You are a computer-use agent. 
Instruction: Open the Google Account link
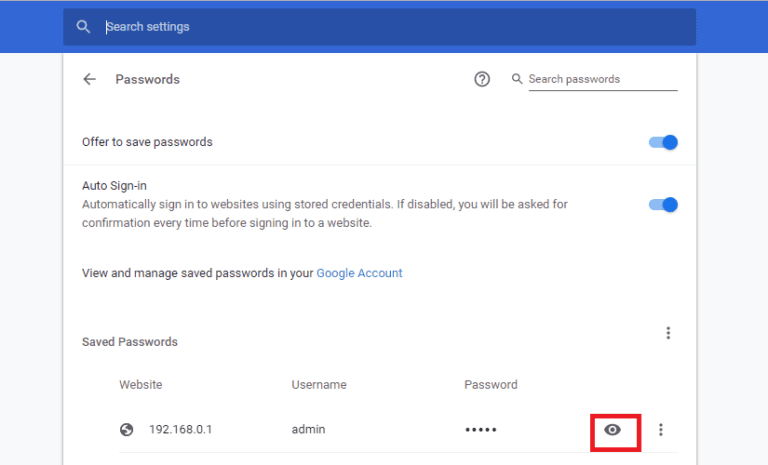coord(359,273)
